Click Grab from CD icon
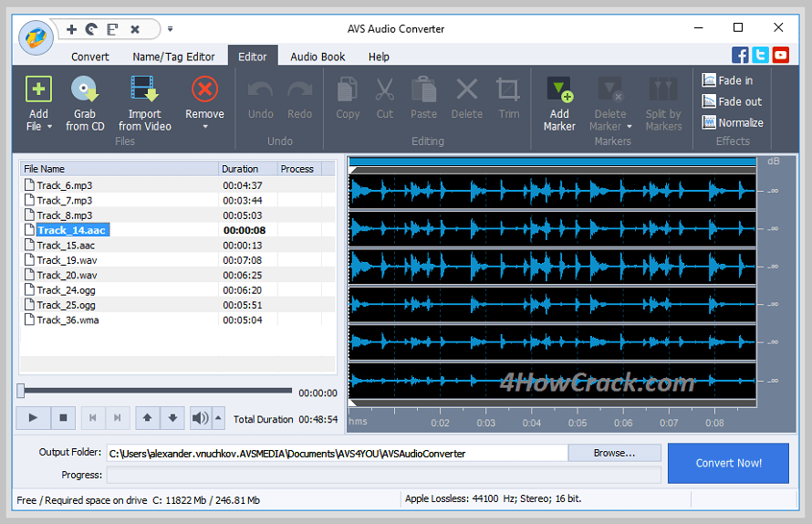The image size is (812, 524). click(85, 89)
